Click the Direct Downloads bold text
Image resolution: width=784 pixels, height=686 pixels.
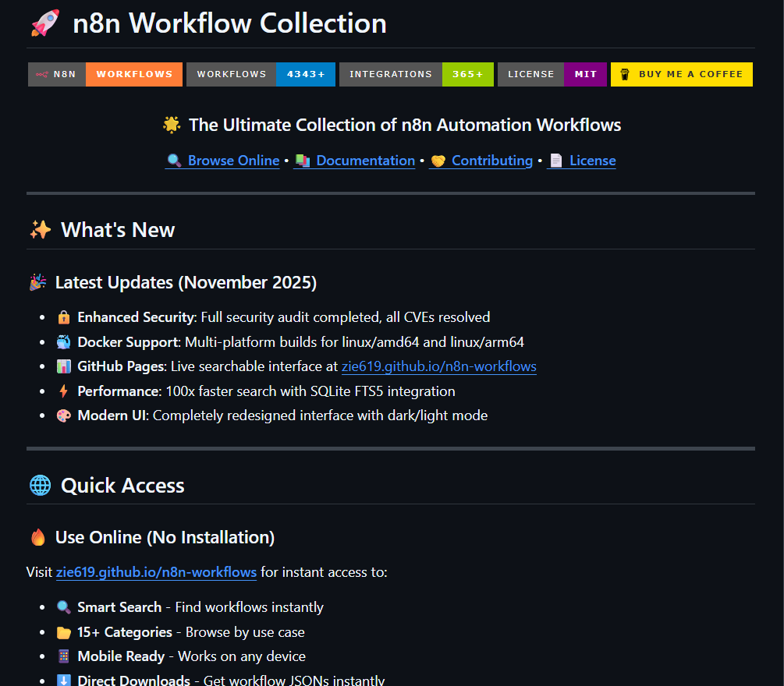(133, 680)
